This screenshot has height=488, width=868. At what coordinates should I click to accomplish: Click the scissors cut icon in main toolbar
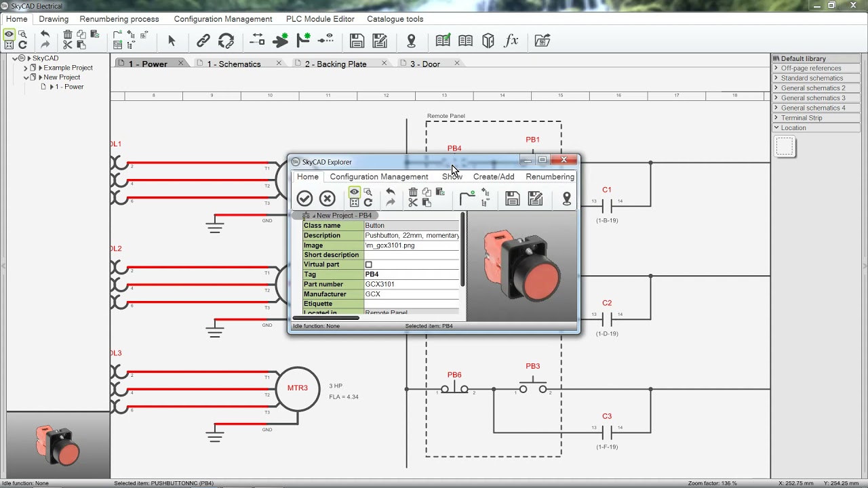click(x=68, y=45)
